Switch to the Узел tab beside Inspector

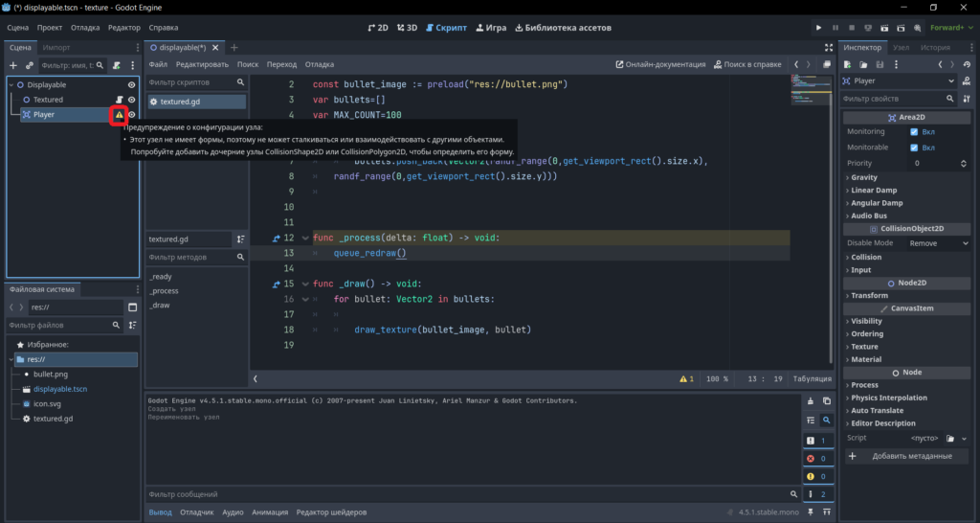tap(902, 48)
